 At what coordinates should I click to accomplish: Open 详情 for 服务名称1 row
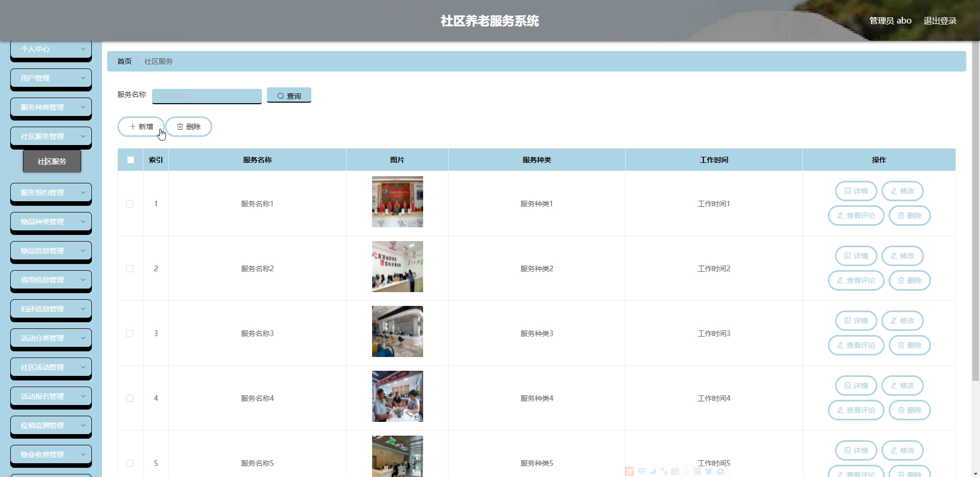856,191
